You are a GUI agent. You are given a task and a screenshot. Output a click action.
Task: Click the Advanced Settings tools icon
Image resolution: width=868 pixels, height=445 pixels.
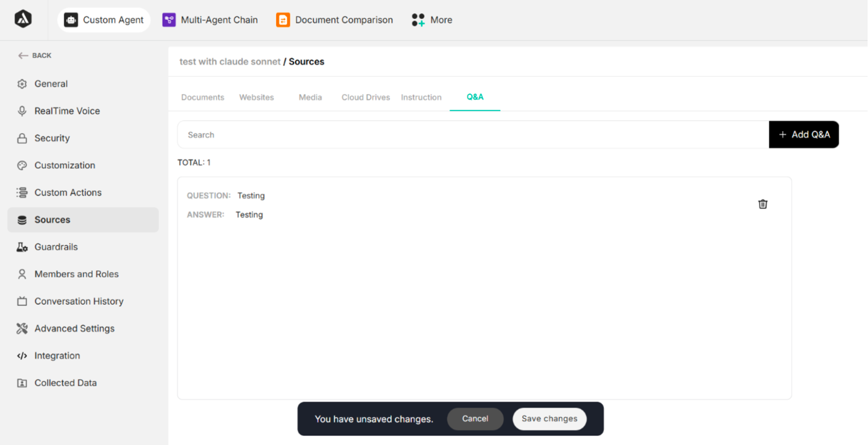[x=22, y=329]
